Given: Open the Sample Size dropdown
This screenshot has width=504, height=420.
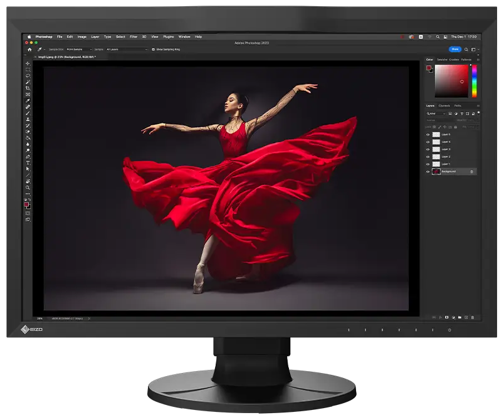Looking at the screenshot, I should coord(78,49).
